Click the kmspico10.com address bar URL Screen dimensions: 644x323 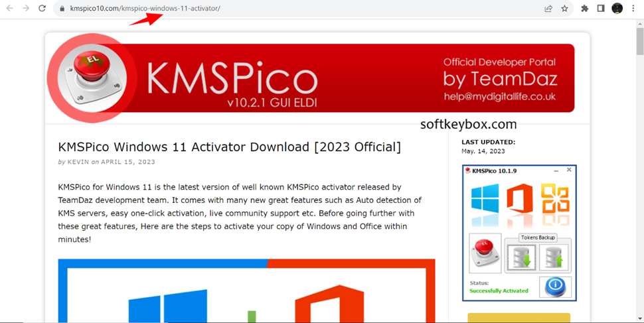click(145, 8)
